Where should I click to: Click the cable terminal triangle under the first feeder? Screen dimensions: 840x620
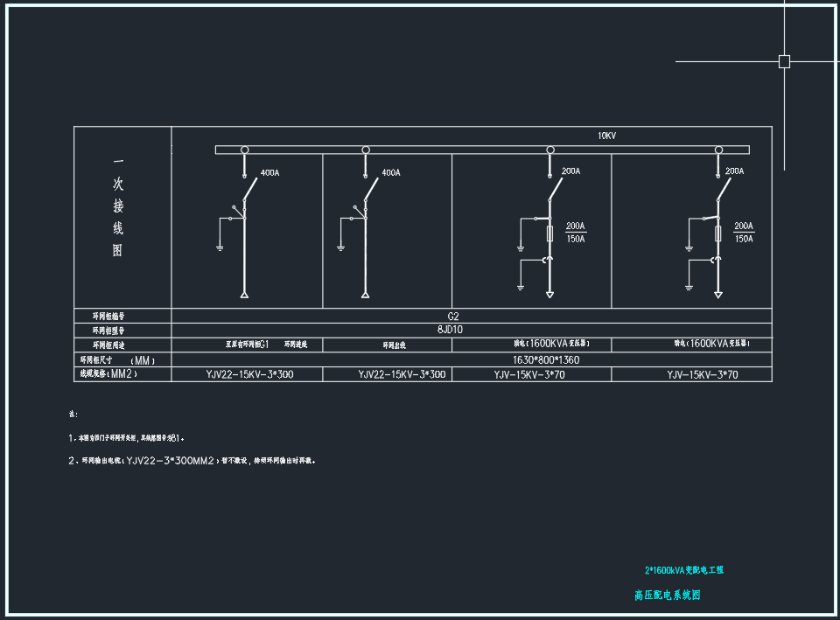pos(244,292)
